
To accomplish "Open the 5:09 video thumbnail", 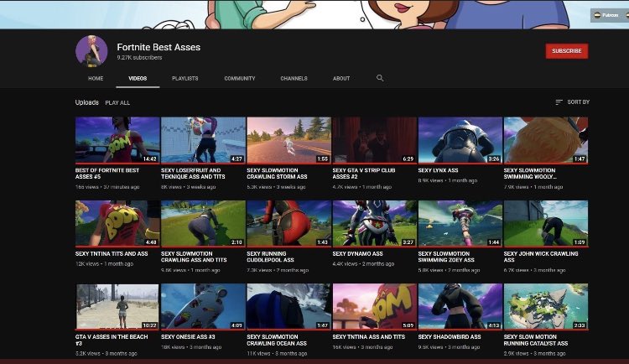I will (375, 307).
